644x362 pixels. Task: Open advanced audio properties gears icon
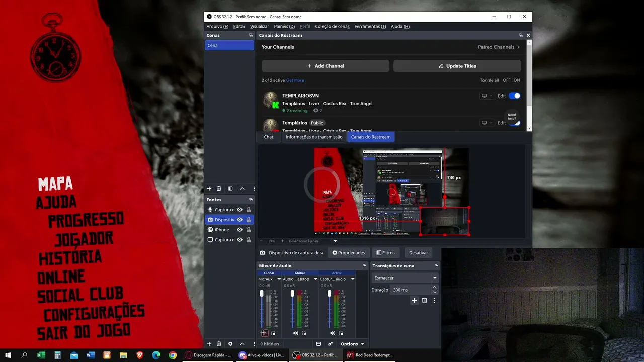click(x=331, y=344)
